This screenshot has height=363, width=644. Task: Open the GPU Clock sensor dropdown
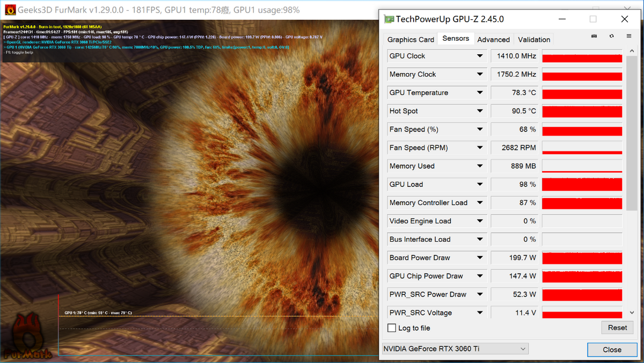480,56
